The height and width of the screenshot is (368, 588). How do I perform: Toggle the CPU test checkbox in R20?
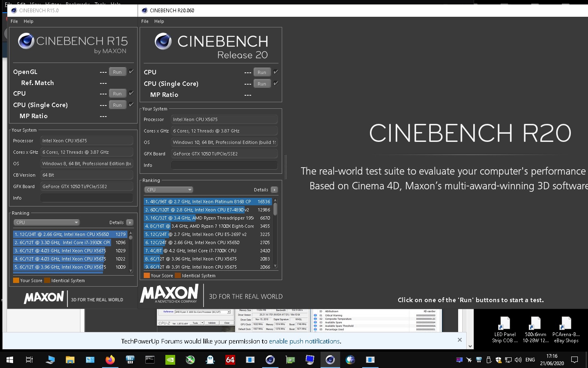click(276, 72)
